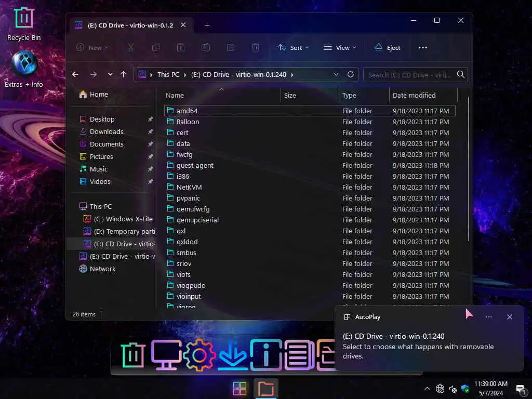This screenshot has height=399, width=532.
Task: Select the Balloon folder
Action: 310,122
